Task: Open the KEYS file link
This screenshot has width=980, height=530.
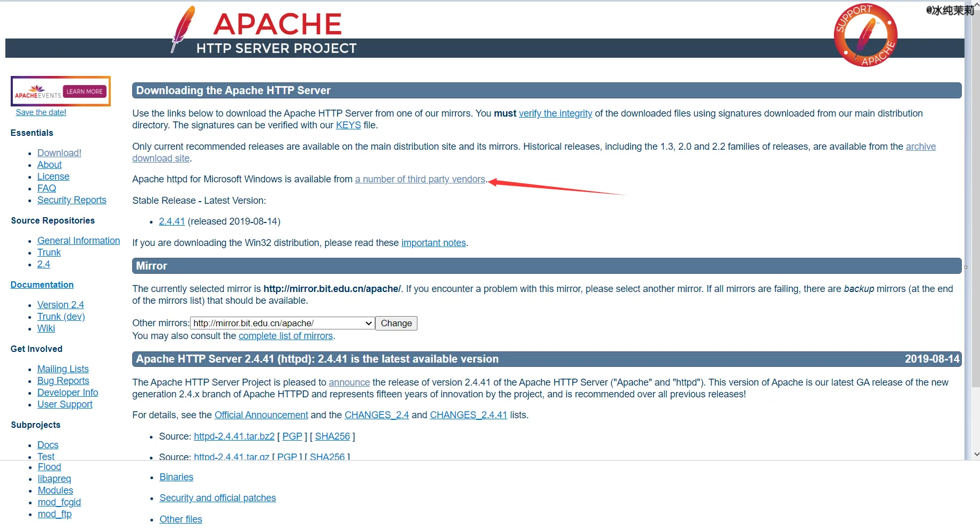Action: point(348,125)
